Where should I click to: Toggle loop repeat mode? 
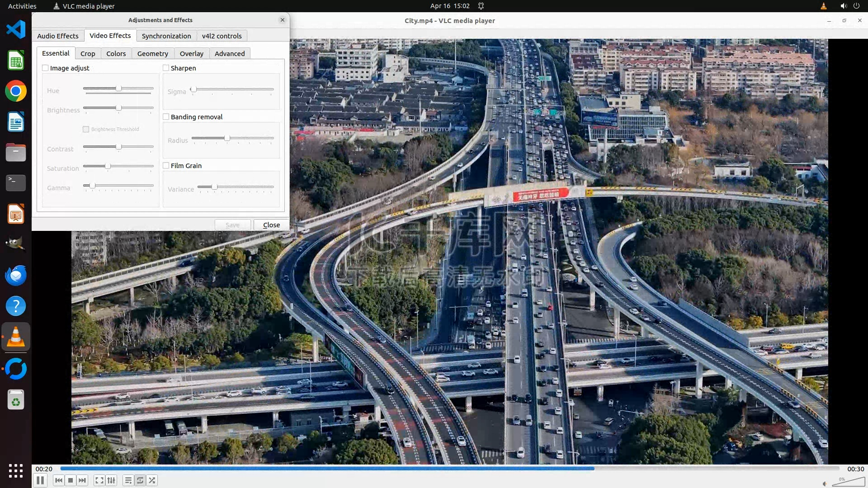tap(140, 480)
